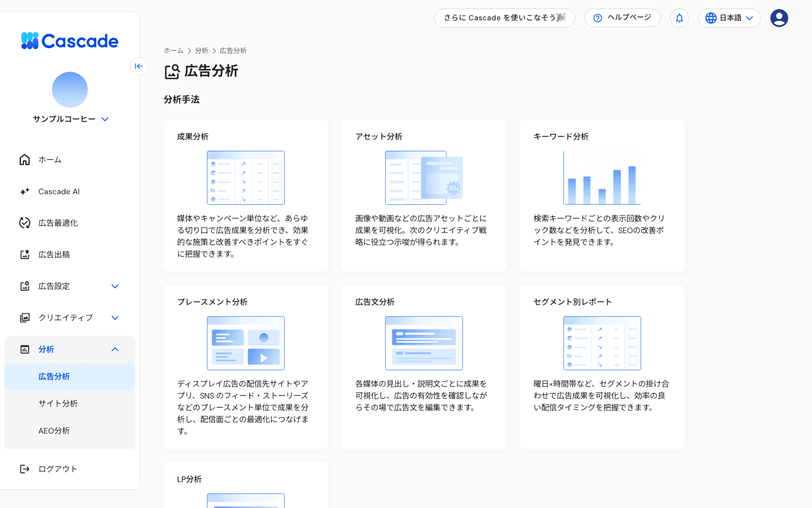Click the プレースメント分析 description text

click(x=243, y=408)
